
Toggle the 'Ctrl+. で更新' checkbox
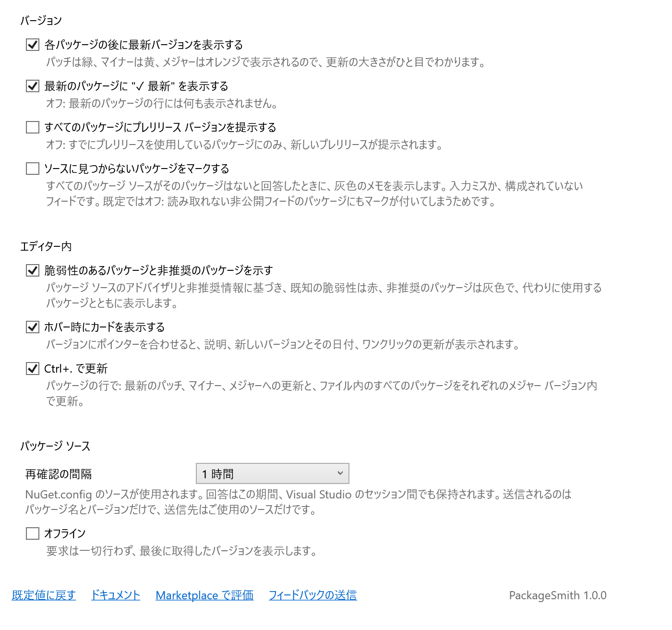33,368
